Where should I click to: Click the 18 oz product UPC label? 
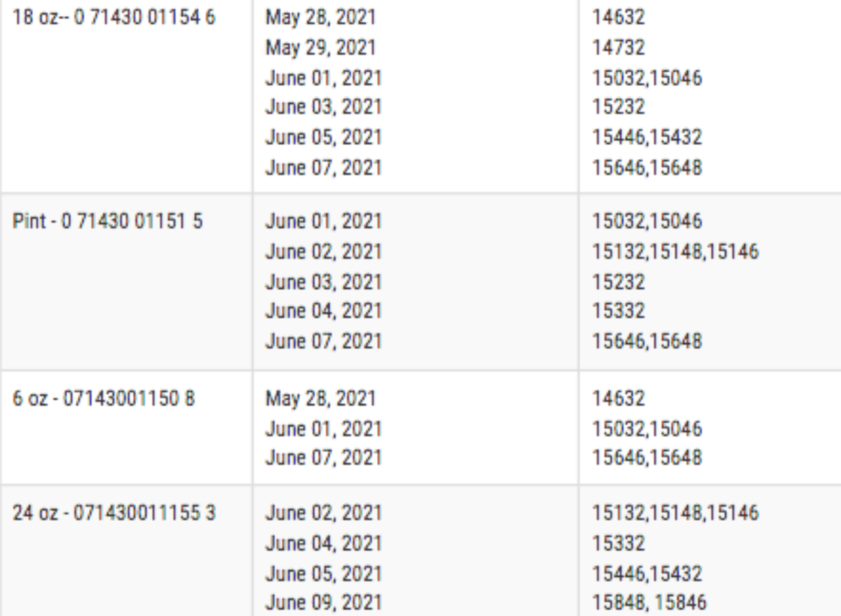(x=114, y=18)
